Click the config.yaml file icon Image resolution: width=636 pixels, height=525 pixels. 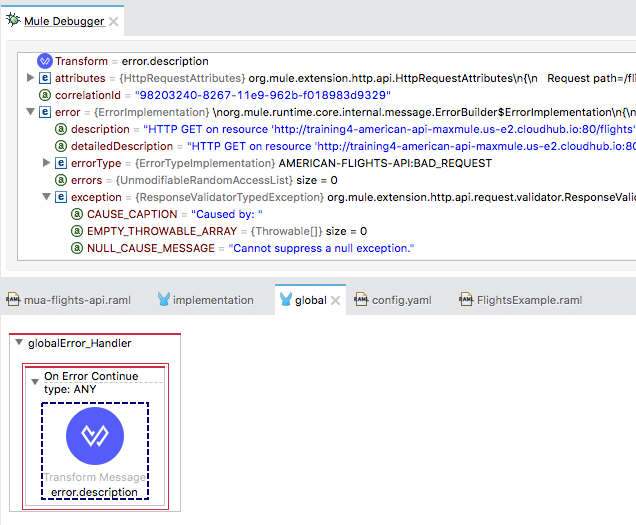pos(361,299)
